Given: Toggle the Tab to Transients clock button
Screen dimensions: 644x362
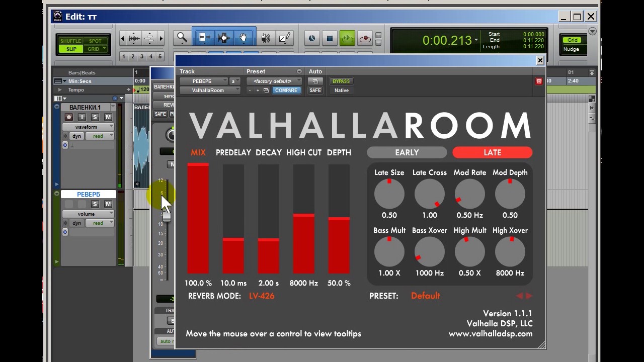Looking at the screenshot, I should coord(312,38).
